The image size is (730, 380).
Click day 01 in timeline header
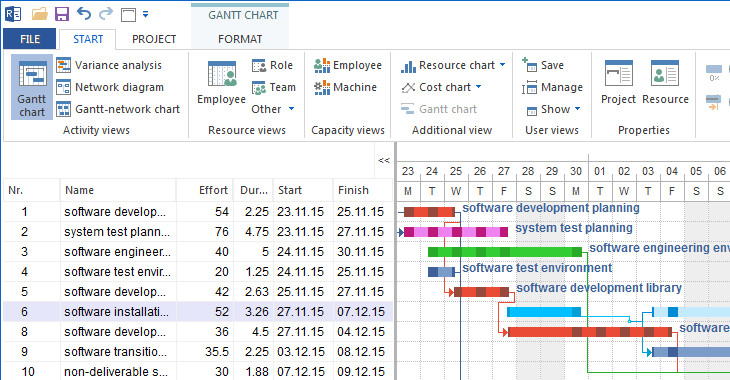coord(600,171)
